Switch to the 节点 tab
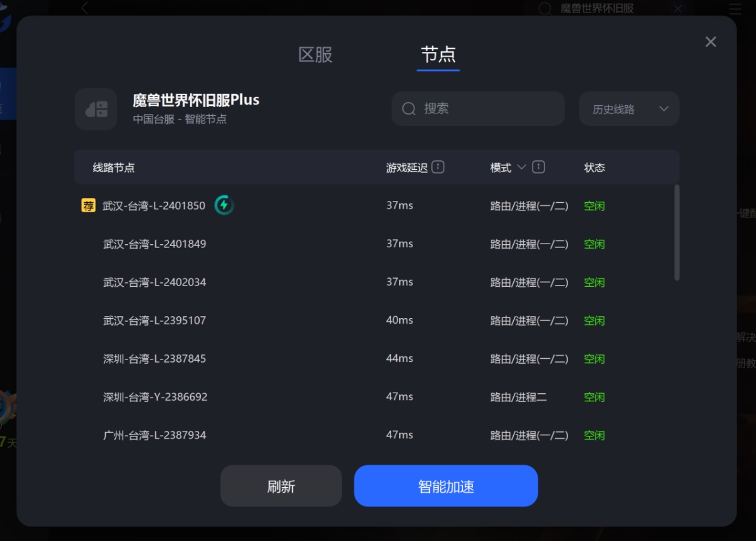 coord(437,55)
